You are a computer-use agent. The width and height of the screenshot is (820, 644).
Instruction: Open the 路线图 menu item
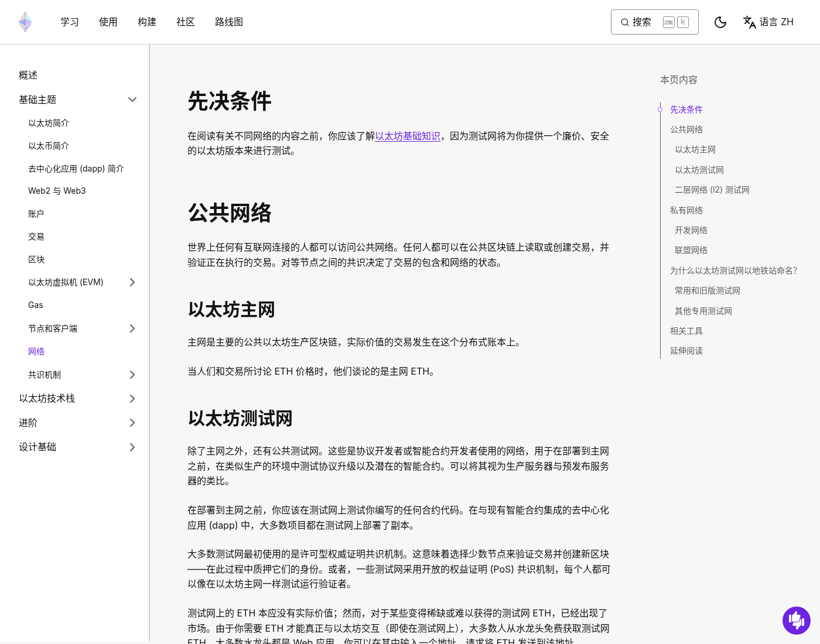point(229,22)
